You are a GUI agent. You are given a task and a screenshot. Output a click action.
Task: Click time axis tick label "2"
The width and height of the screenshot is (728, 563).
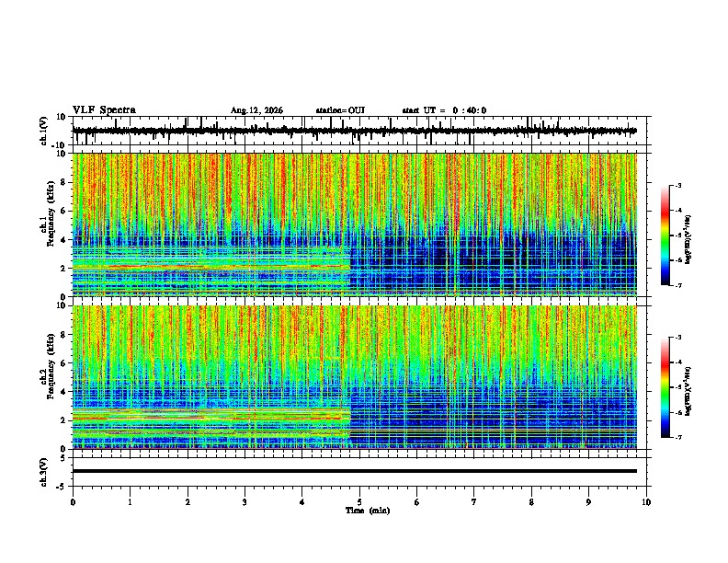tap(188, 502)
